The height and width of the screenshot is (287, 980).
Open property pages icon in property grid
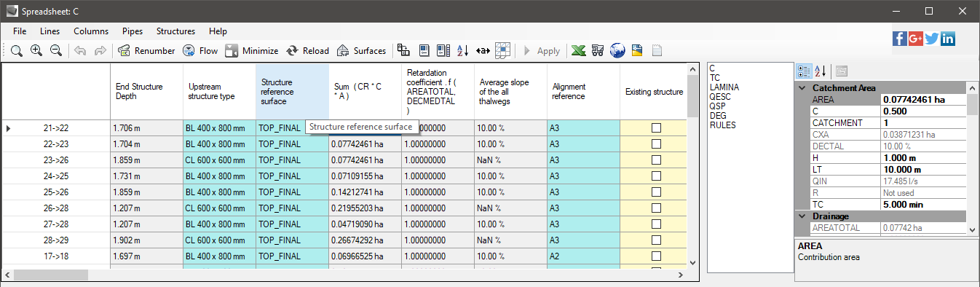842,71
